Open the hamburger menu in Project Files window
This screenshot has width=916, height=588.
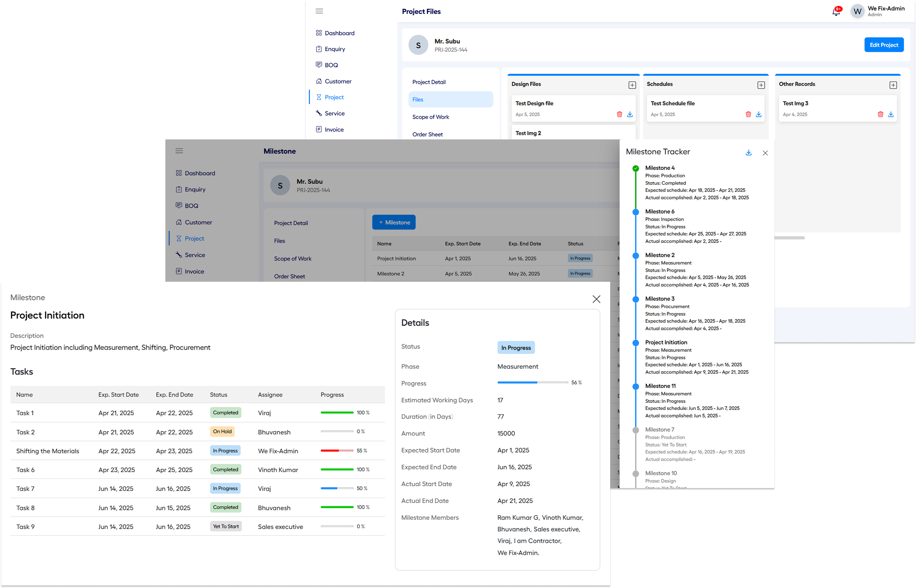point(319,11)
